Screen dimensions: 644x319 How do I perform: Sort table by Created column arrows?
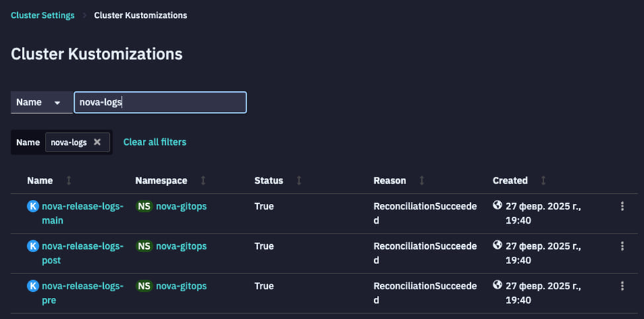(x=543, y=181)
